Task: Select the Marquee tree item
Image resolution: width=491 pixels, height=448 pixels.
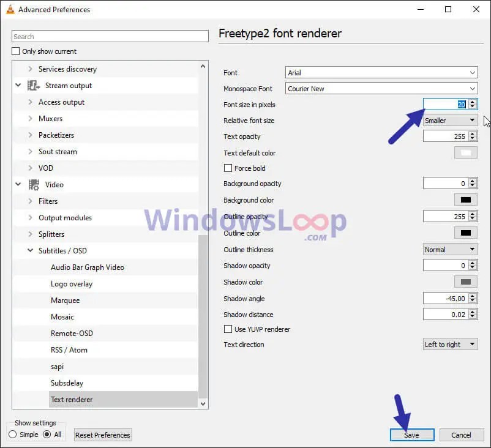Action: tap(65, 301)
